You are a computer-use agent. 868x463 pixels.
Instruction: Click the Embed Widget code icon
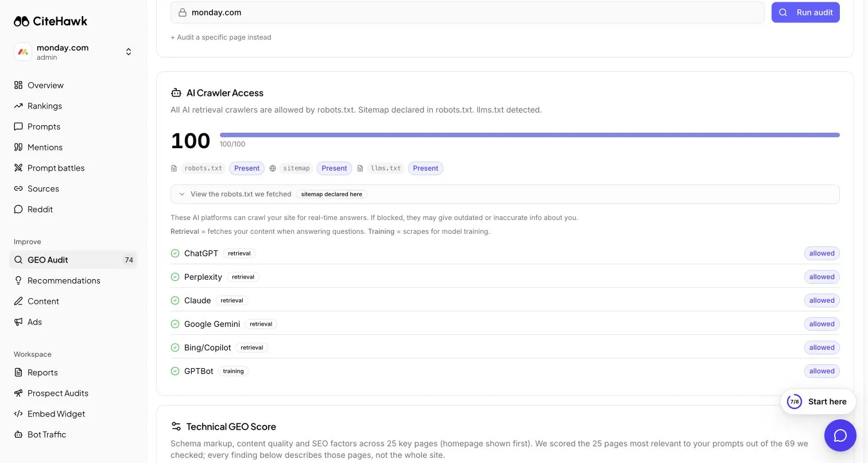point(18,414)
